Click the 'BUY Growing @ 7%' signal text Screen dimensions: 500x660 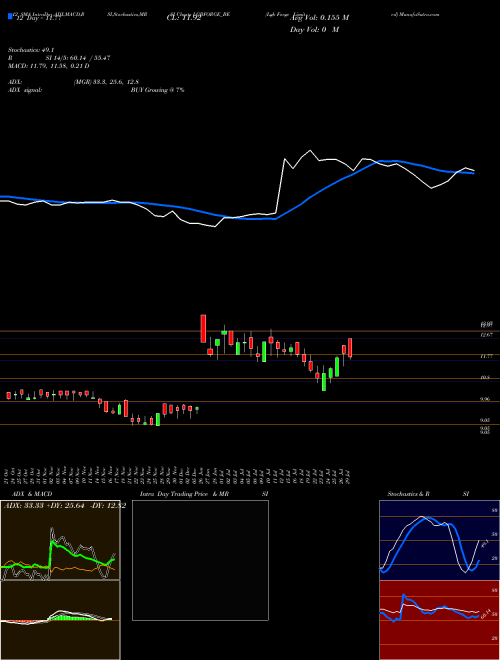click(157, 90)
